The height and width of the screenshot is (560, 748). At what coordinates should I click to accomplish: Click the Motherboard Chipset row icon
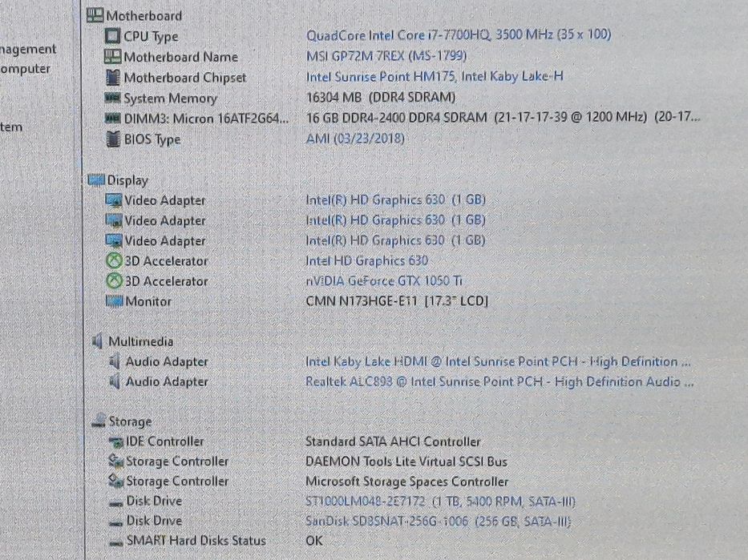(x=113, y=77)
